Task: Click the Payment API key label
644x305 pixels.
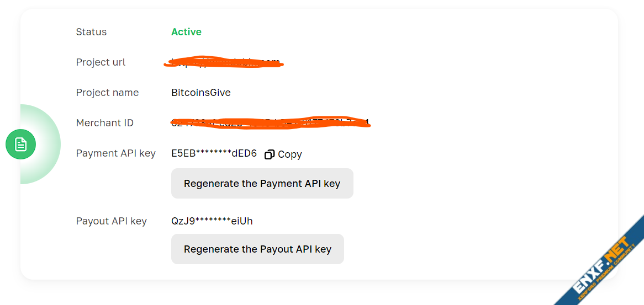Action: [x=116, y=153]
